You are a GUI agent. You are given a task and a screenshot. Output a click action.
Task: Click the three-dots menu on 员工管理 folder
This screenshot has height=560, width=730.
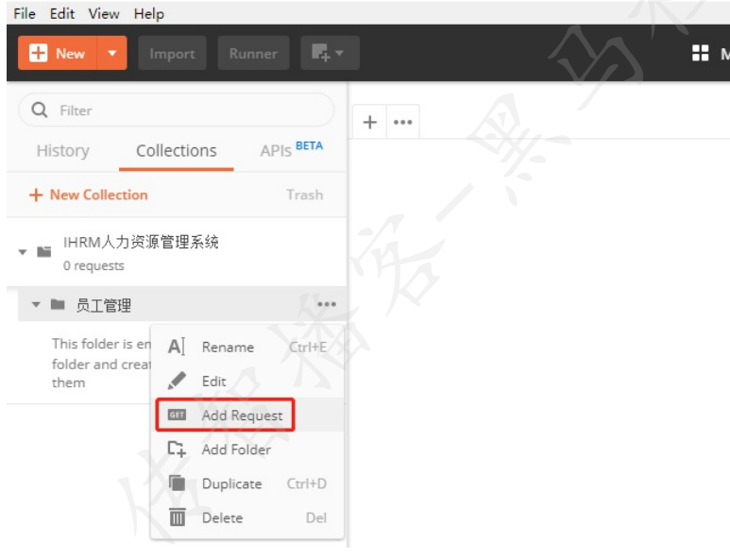pos(327,304)
